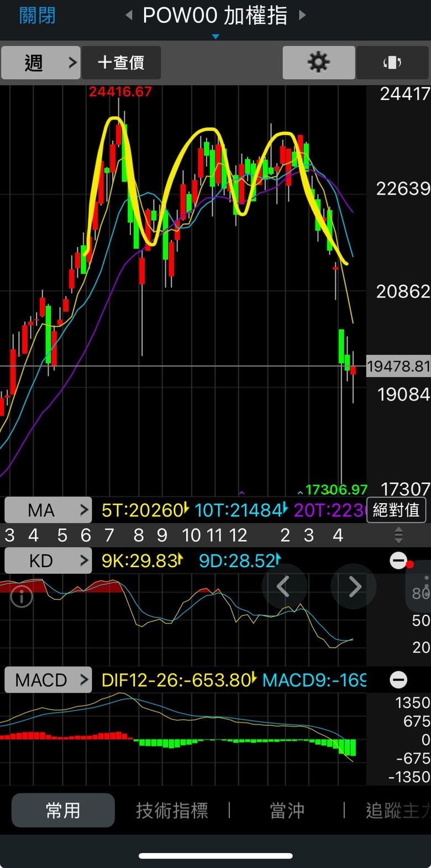Remove the KD panel with minus icon
Image resolution: width=431 pixels, height=868 pixels.
(398, 561)
